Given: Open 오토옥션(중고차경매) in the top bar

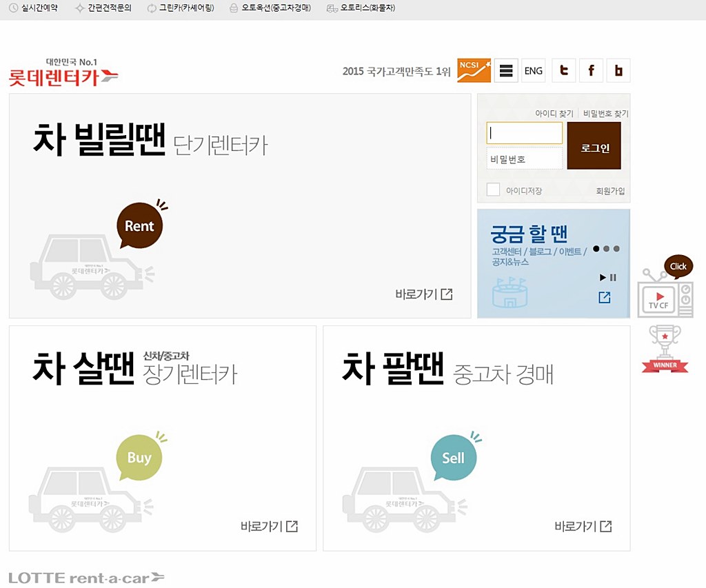Looking at the screenshot, I should 270,8.
